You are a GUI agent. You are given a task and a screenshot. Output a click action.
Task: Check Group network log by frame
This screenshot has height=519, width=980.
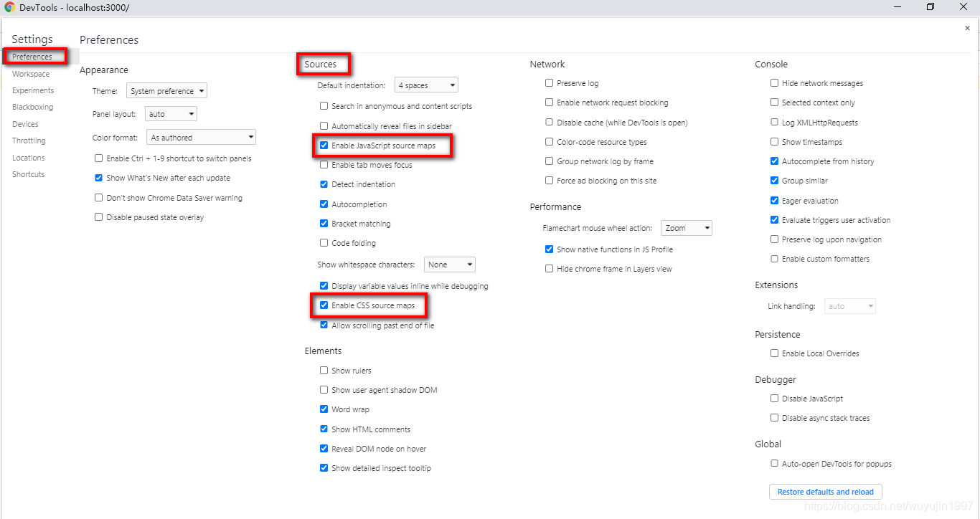pos(549,161)
